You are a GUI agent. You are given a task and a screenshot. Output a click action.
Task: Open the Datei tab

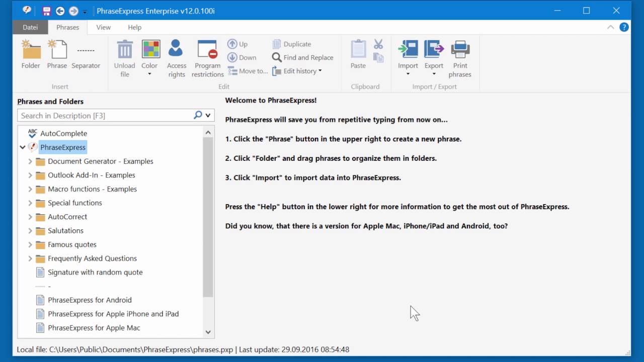(31, 28)
